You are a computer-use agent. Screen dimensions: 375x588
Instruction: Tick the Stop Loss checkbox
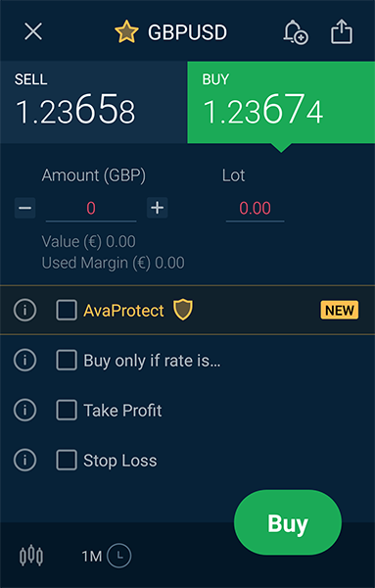pos(67,461)
